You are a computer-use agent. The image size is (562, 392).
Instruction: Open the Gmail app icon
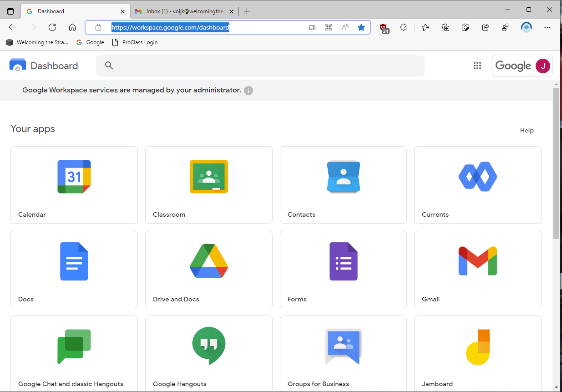point(478,261)
